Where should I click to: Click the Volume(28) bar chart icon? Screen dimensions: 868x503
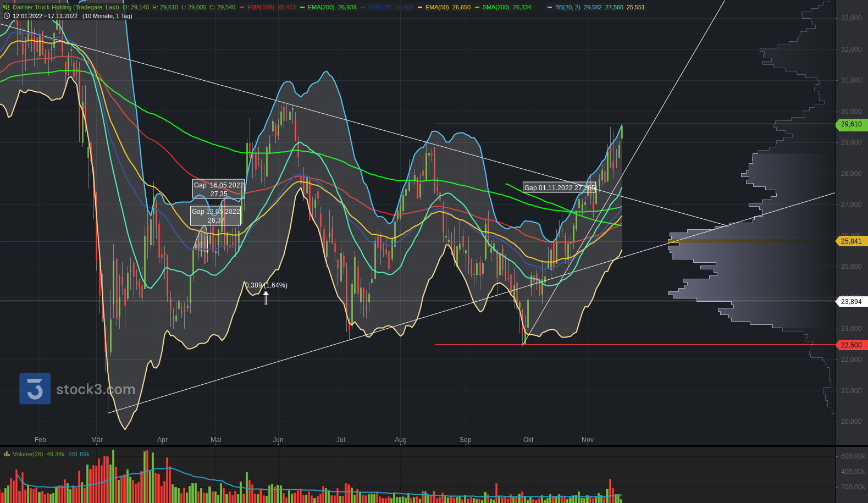click(x=7, y=454)
